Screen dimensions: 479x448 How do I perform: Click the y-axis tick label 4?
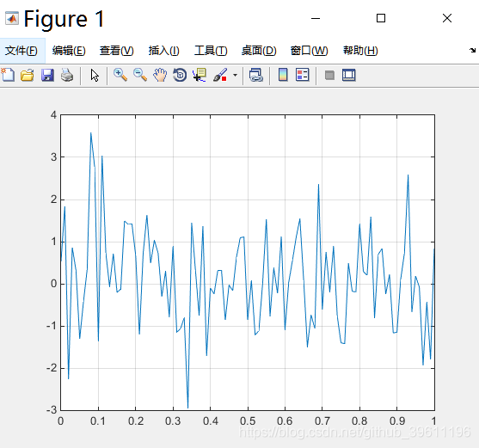click(54, 115)
